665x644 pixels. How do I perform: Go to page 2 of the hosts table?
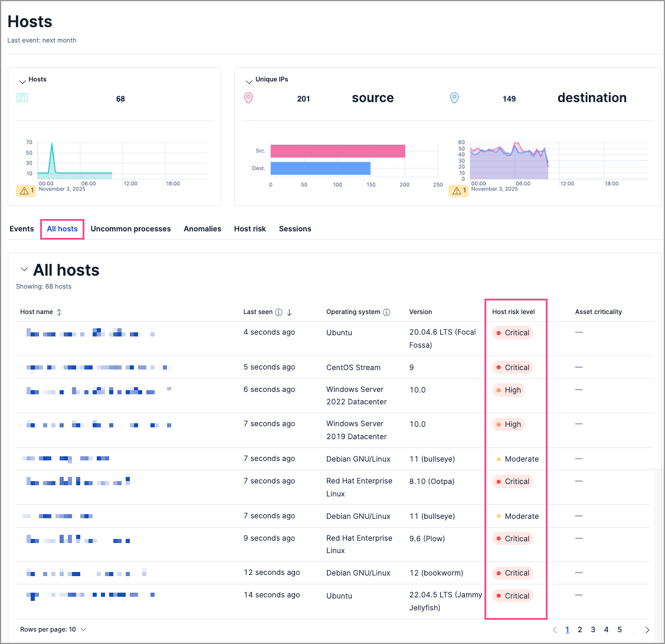[x=579, y=630]
